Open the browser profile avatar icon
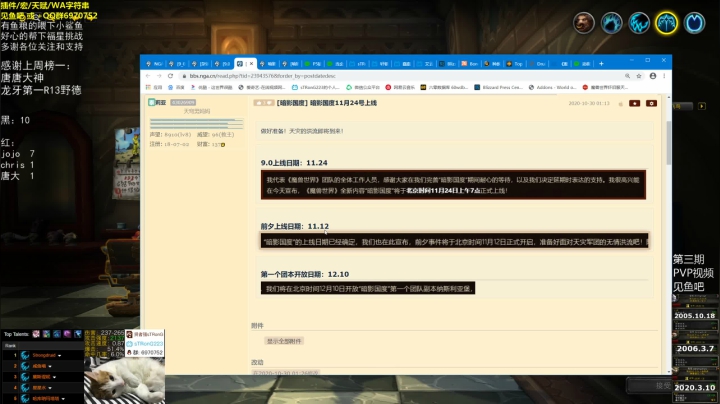Viewport: 720px width, 404px height. pyautogui.click(x=652, y=76)
